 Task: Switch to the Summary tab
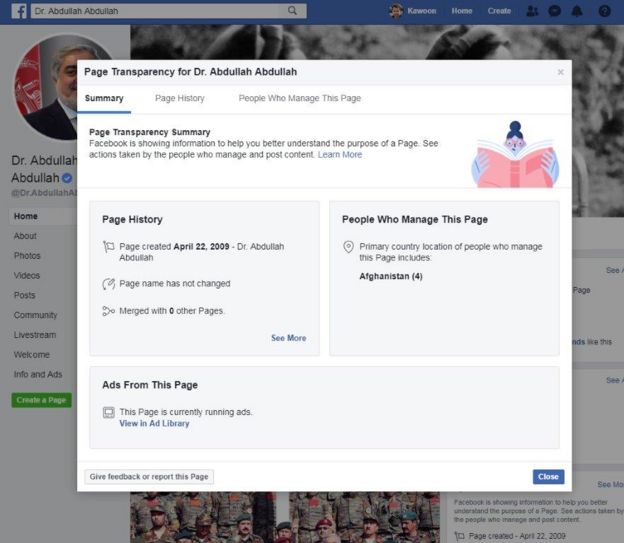tap(104, 98)
